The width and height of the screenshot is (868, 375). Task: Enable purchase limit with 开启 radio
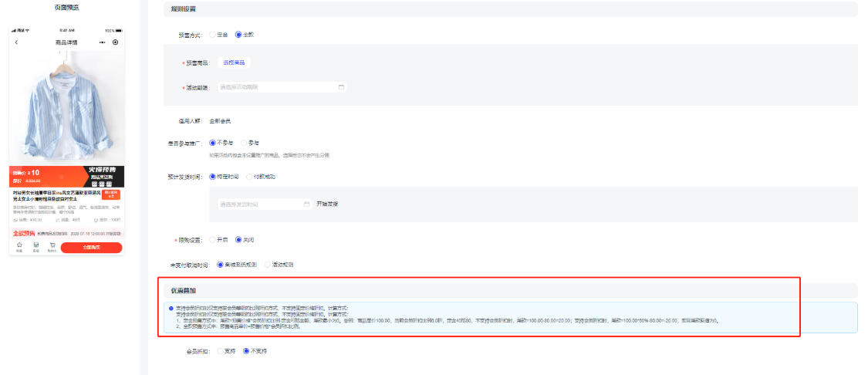click(213, 239)
